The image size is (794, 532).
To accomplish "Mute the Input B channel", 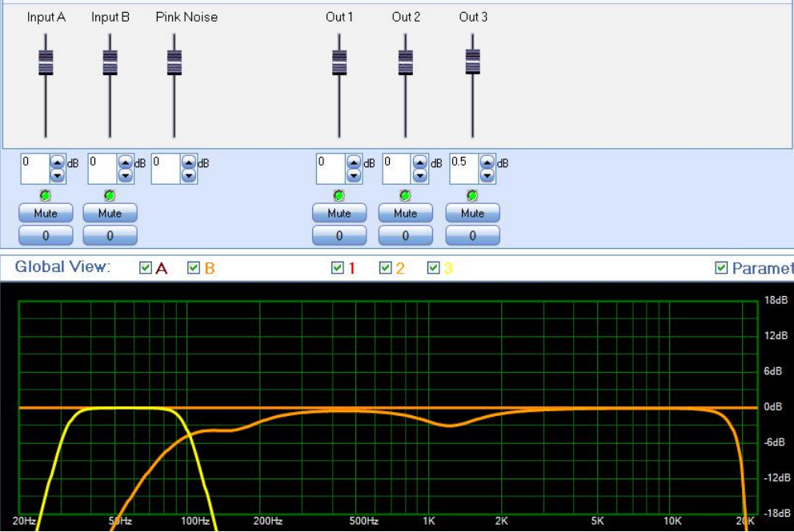I will 110,213.
